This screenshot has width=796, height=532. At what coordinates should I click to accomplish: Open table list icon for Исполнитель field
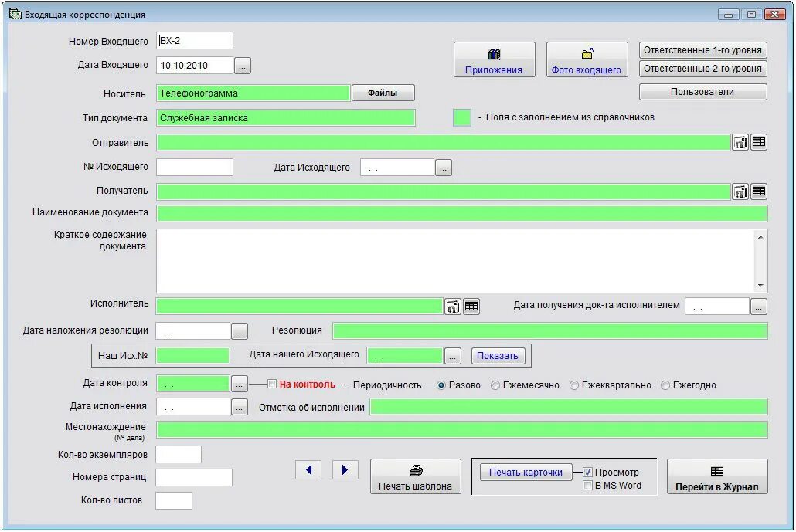pos(471,307)
